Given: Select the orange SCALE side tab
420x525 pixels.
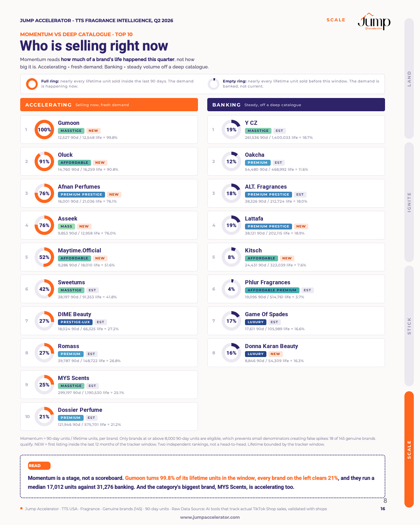Looking at the screenshot, I should coord(409,450).
